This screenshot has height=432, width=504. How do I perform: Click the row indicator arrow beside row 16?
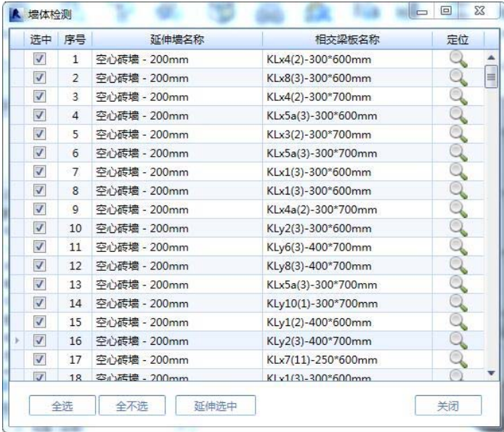[x=17, y=341]
